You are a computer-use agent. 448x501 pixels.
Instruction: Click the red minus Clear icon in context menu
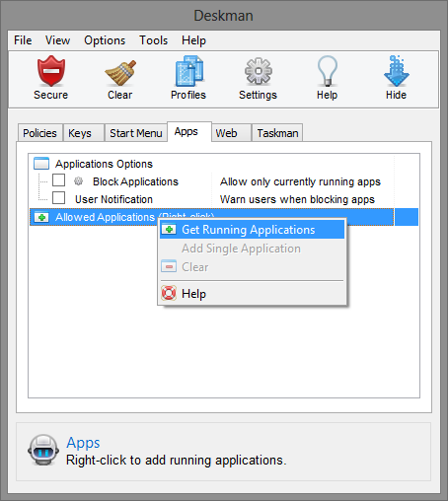pyautogui.click(x=169, y=266)
